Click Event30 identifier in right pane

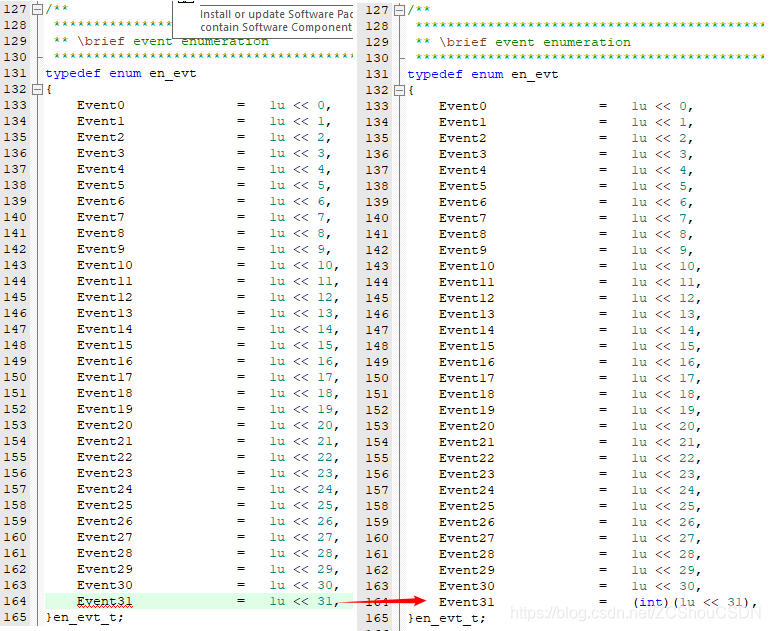click(x=467, y=586)
